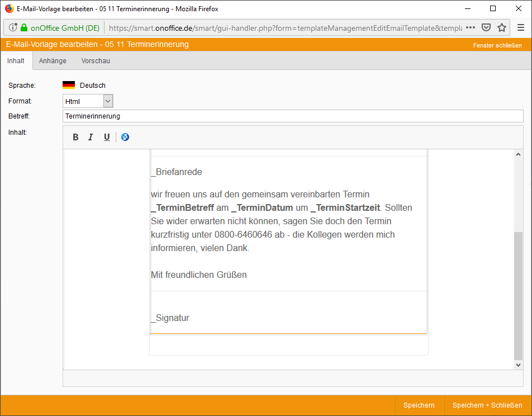
Task: Open Firefox hamburger menu
Action: 520,27
